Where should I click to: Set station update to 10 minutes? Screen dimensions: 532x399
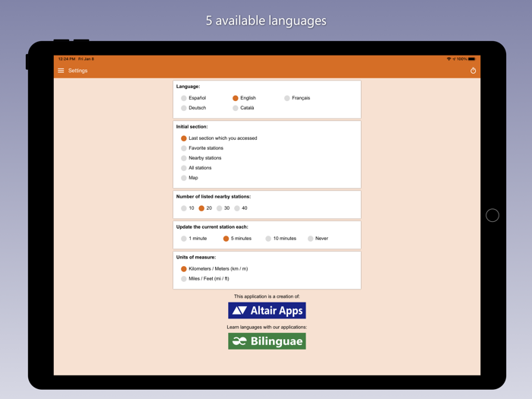tap(280, 239)
